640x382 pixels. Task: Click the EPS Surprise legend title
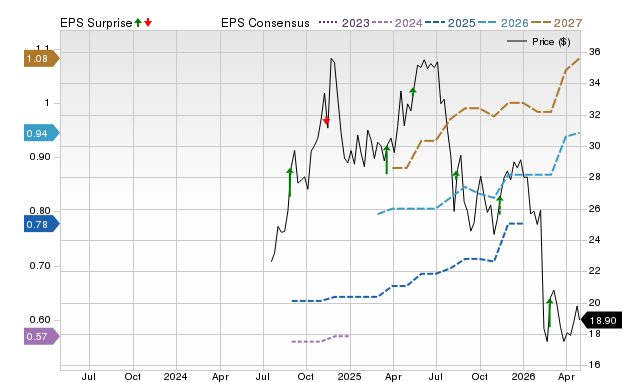(x=96, y=23)
